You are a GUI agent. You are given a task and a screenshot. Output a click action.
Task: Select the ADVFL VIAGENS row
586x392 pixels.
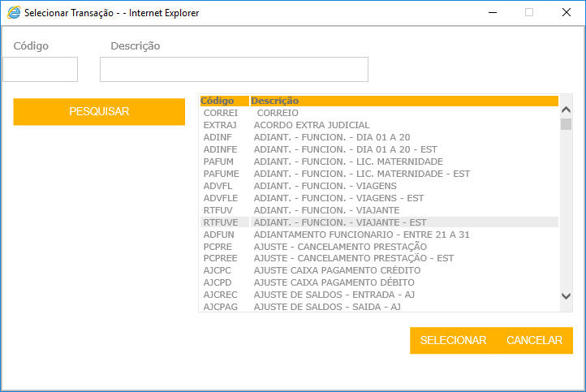point(325,186)
